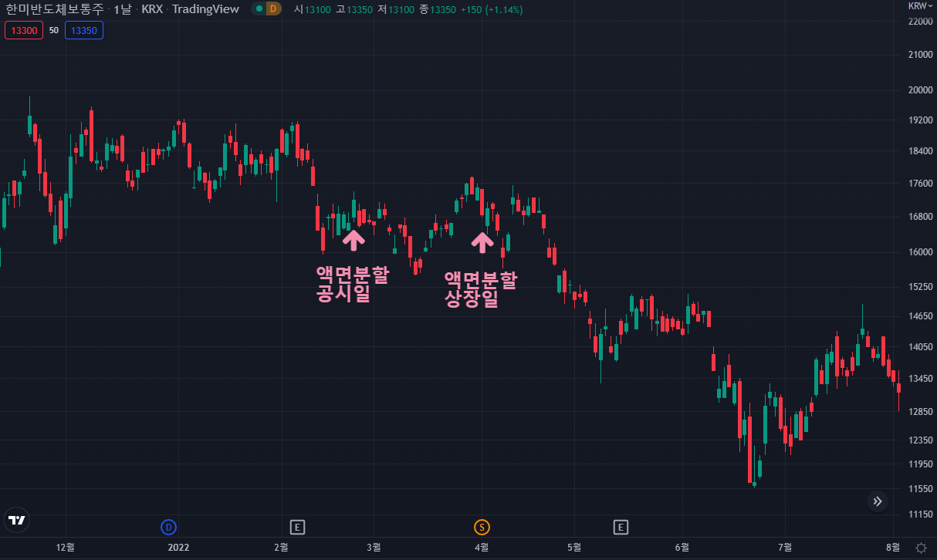
Task: Click the 17600 price axis label
Action: click(x=920, y=184)
